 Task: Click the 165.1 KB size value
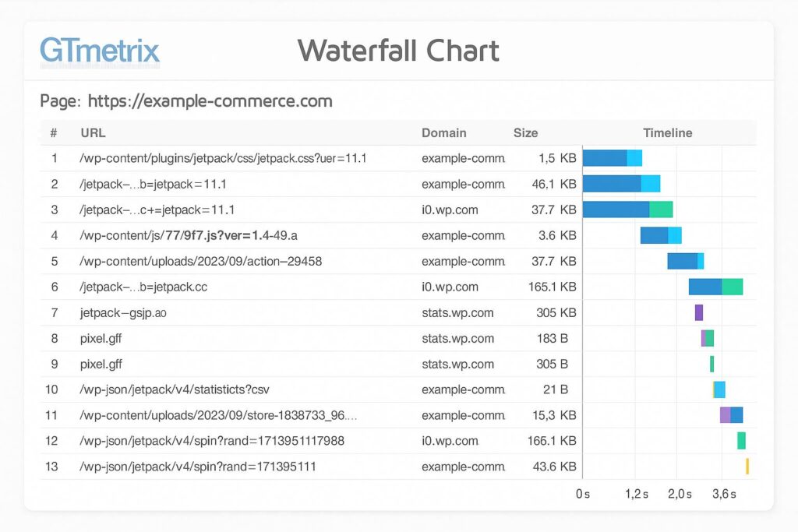tap(552, 287)
